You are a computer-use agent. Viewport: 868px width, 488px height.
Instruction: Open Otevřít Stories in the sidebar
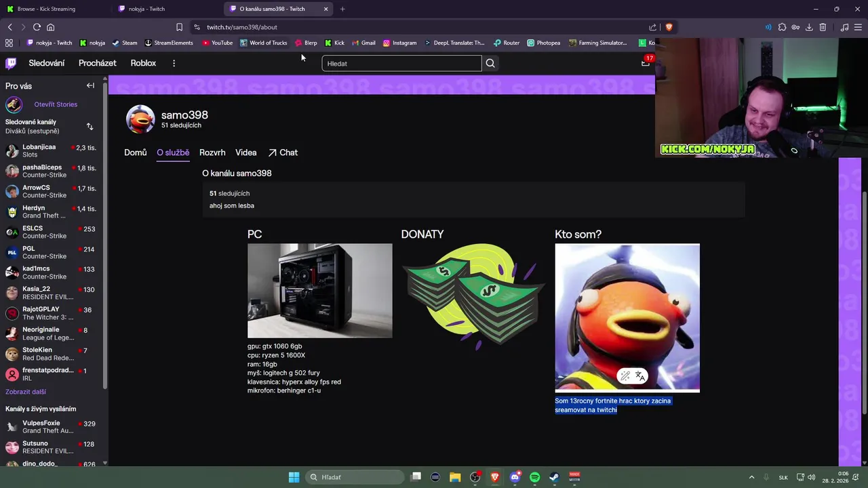tap(56, 104)
